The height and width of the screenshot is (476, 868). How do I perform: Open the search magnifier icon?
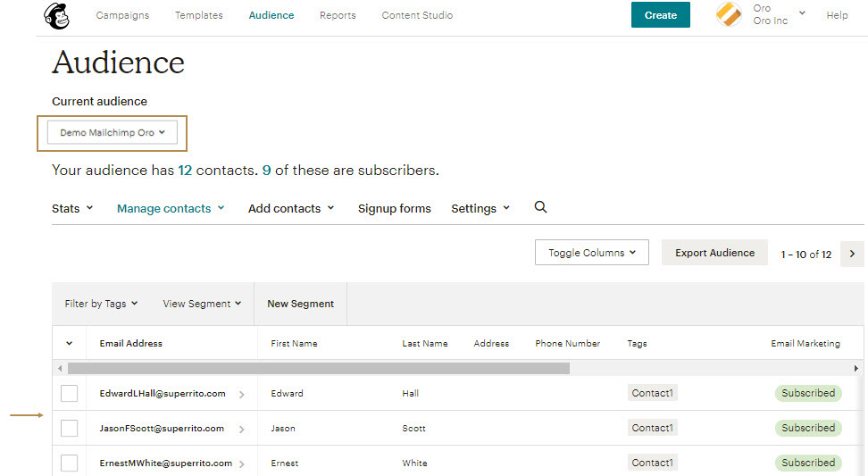coord(540,207)
